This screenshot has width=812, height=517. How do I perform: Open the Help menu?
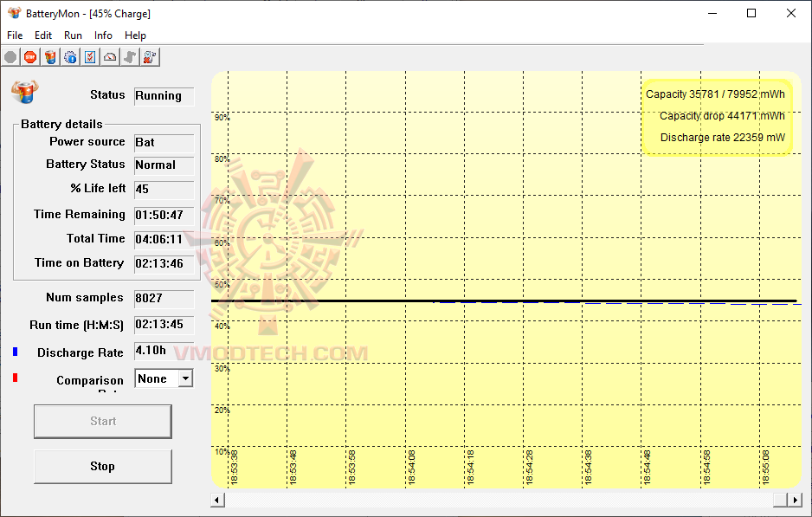point(135,36)
